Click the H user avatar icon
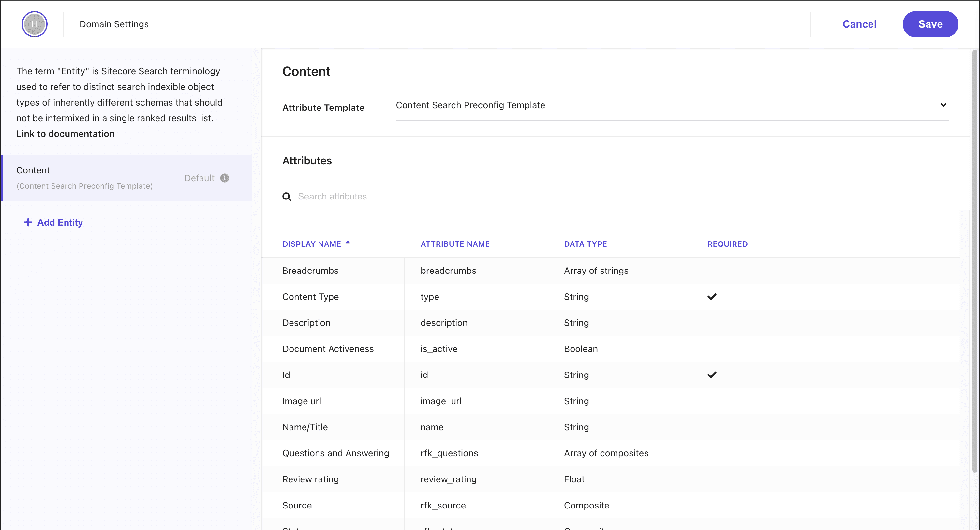The image size is (980, 530). (x=34, y=24)
